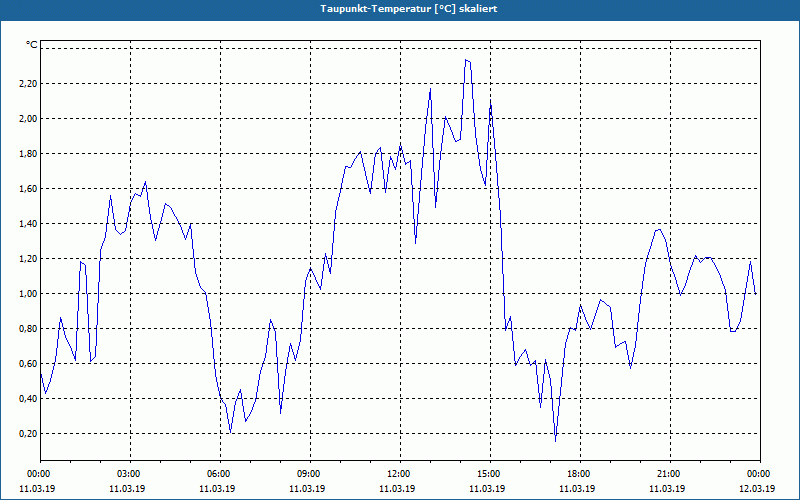Click the 11.03.19 date below 12:00
The width and height of the screenshot is (800, 500).
point(397,489)
